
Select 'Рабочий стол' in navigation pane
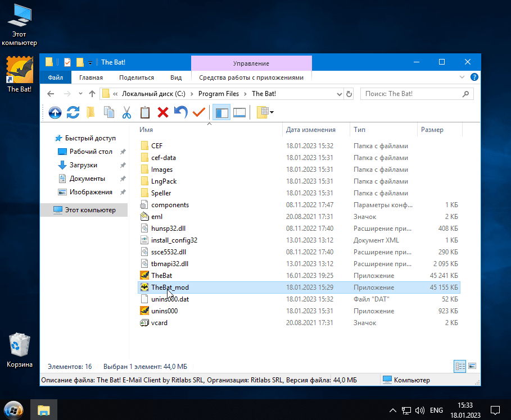click(91, 152)
